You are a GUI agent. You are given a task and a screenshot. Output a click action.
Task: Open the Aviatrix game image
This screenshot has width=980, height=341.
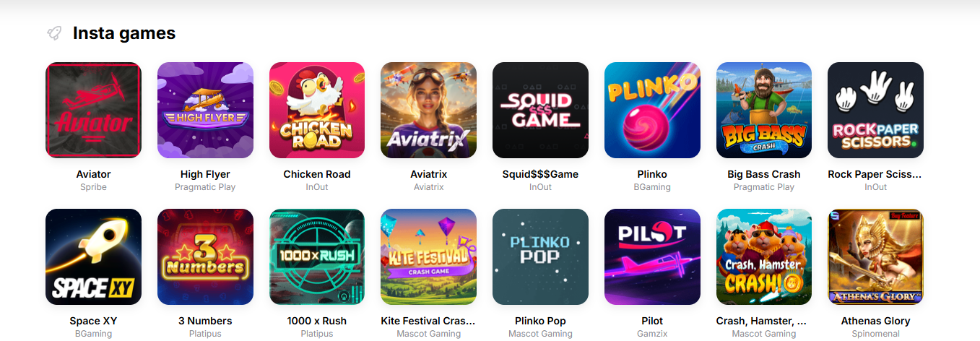click(x=428, y=110)
